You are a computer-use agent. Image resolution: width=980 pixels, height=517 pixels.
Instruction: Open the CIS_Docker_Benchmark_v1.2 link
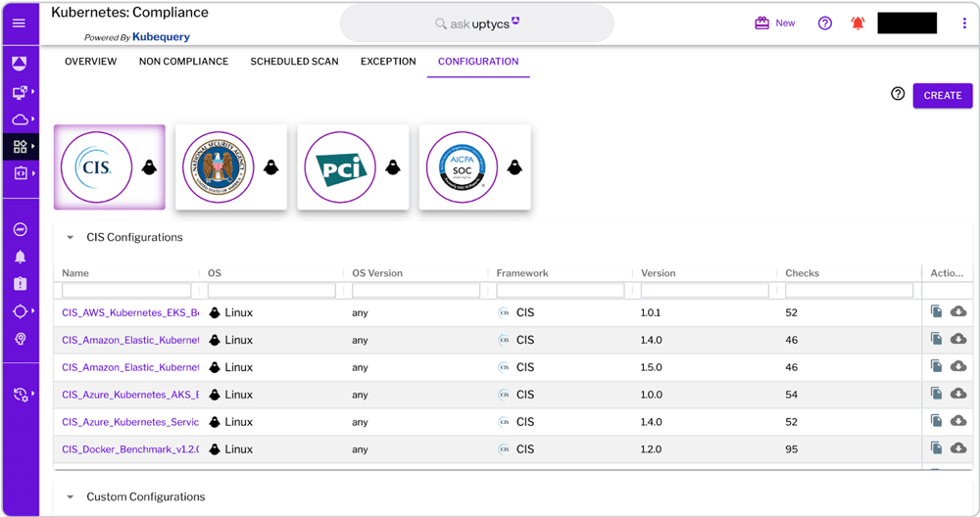(130, 448)
